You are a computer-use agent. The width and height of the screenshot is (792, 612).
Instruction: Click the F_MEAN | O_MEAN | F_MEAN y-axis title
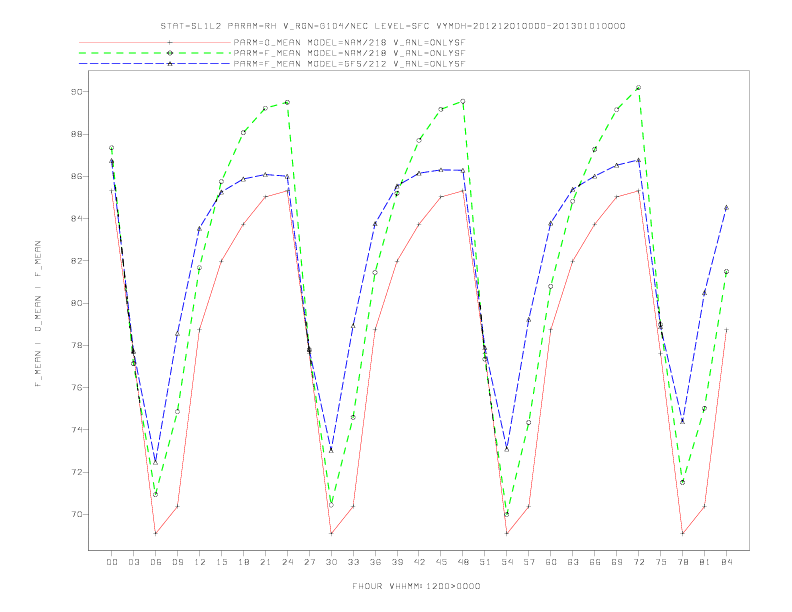[38, 314]
